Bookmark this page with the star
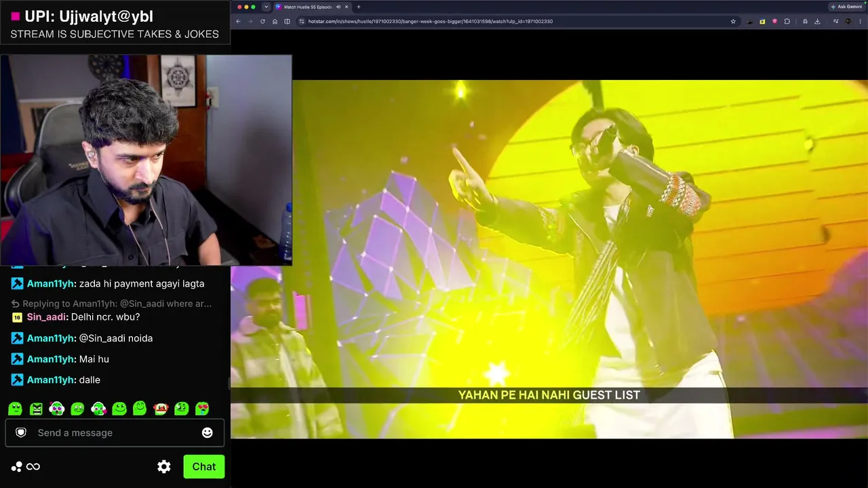The width and height of the screenshot is (868, 488). point(733,21)
